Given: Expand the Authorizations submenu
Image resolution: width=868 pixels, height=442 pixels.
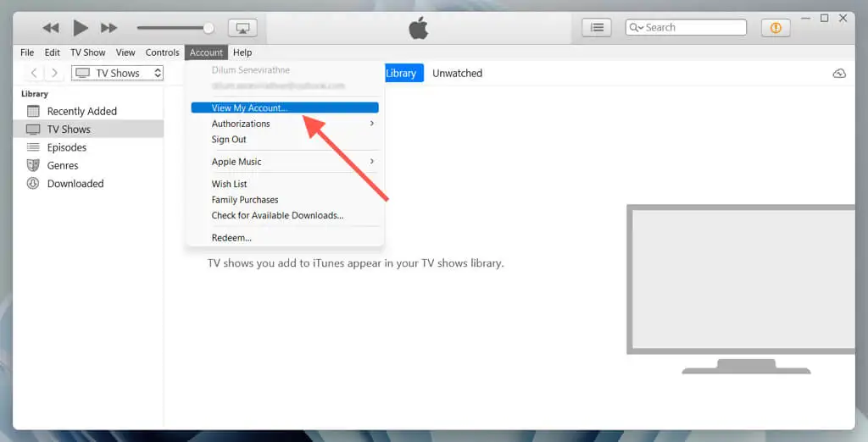Looking at the screenshot, I should pos(285,124).
